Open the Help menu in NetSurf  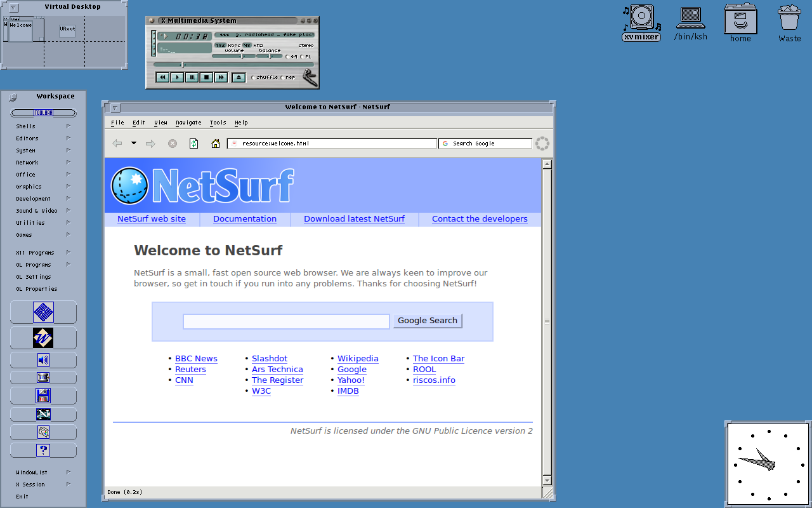(x=241, y=123)
